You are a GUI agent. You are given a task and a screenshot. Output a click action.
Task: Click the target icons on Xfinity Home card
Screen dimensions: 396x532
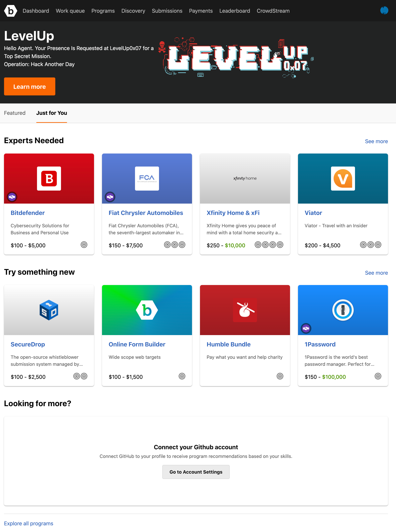269,245
